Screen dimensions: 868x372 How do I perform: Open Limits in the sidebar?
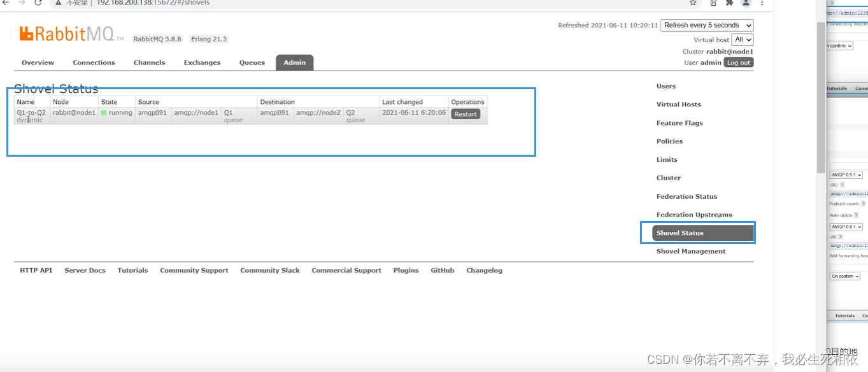point(667,159)
